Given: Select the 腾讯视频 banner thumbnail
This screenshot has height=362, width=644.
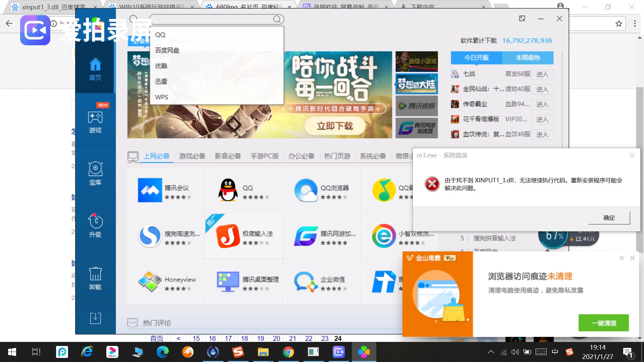Looking at the screenshot, I should tap(417, 106).
